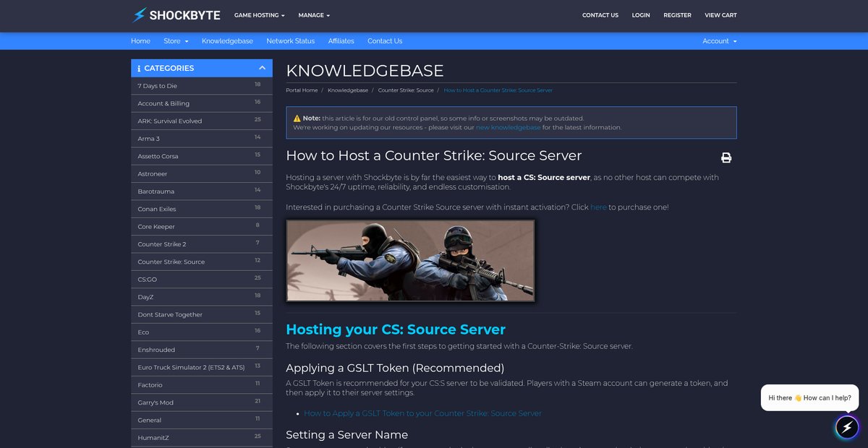Select DayZ category
Screen dimensions: 868x448
[x=202, y=297]
